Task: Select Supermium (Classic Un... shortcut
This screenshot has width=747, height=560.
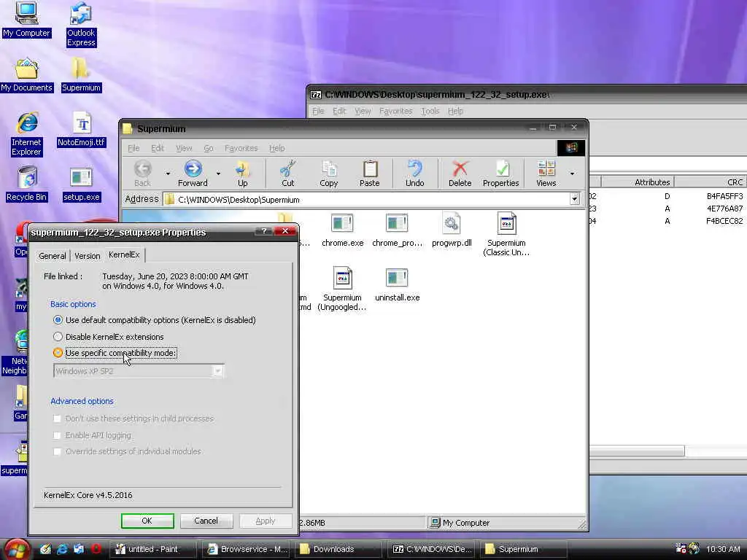Action: pyautogui.click(x=506, y=235)
